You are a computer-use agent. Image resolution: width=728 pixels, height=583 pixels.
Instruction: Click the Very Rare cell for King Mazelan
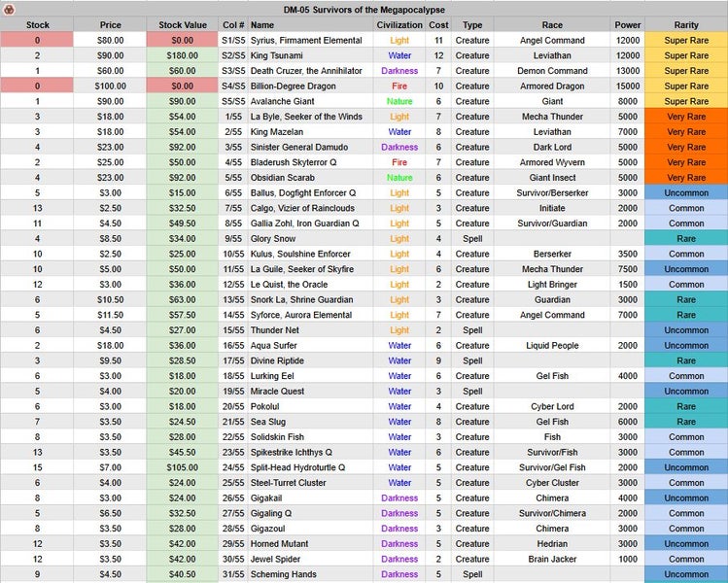[x=686, y=132]
